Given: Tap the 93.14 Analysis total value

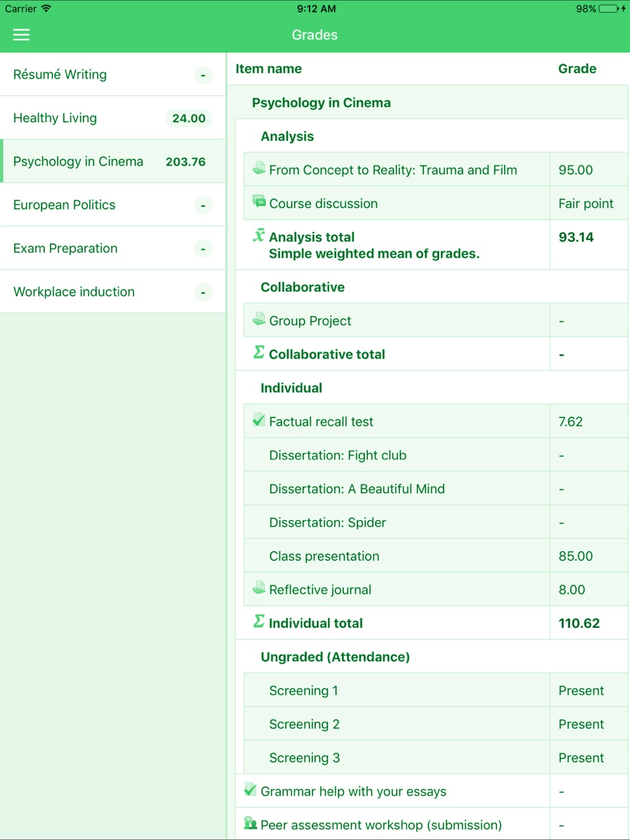Looking at the screenshot, I should 576,237.
